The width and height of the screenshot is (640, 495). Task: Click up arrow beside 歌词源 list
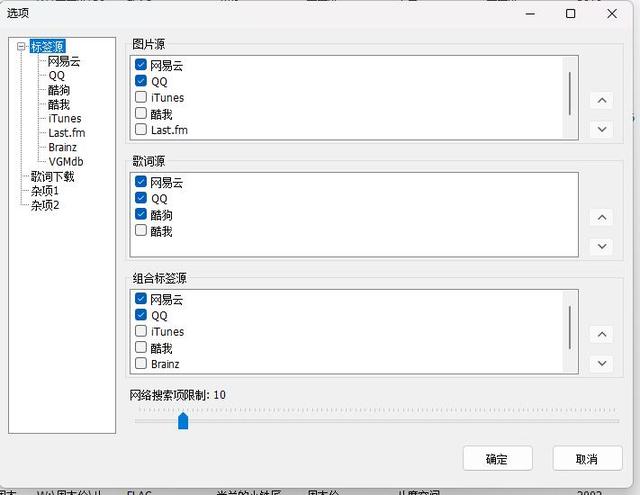click(x=602, y=218)
